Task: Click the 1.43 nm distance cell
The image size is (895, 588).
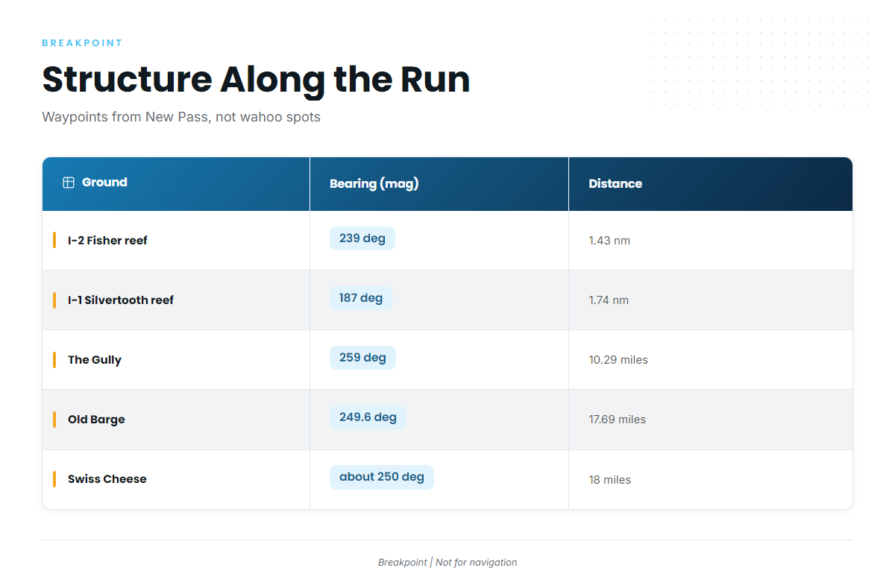Action: tap(711, 241)
